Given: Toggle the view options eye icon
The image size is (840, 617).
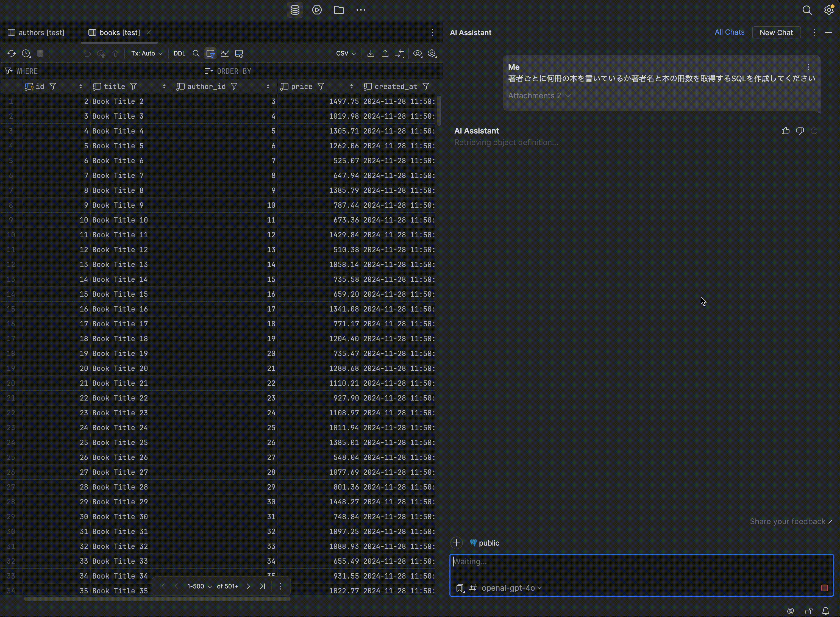Looking at the screenshot, I should [x=417, y=53].
